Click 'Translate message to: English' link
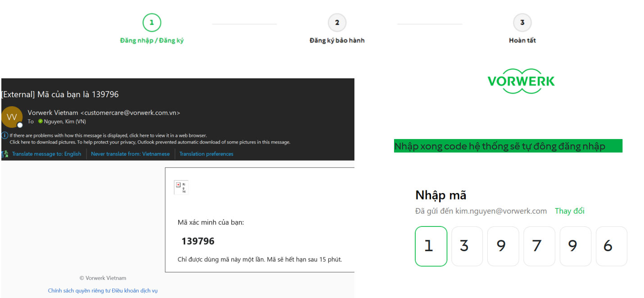Image resolution: width=644 pixels, height=298 pixels. [46, 154]
